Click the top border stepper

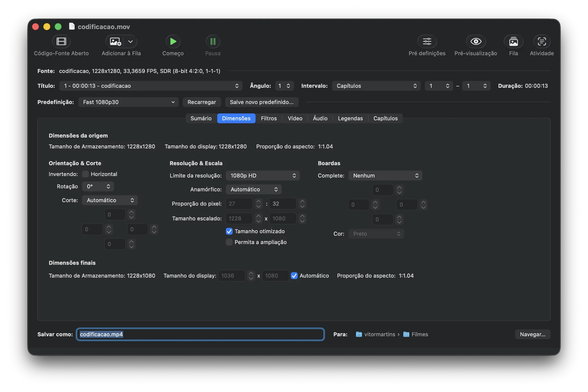399,190
